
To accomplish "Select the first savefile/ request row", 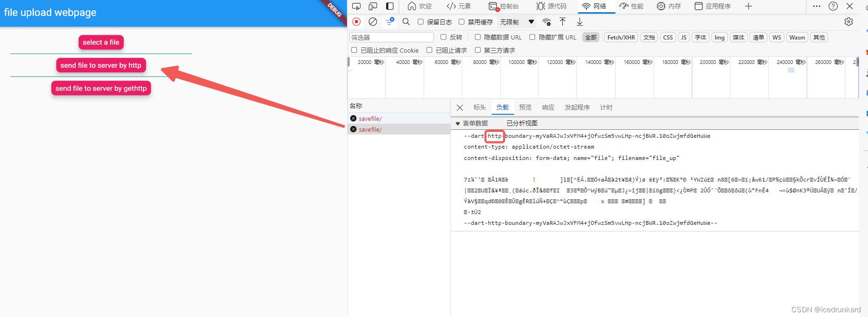I will (399, 119).
